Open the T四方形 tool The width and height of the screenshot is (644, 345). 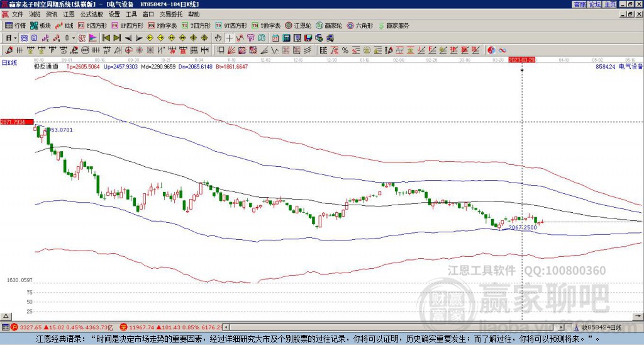pyautogui.click(x=196, y=25)
